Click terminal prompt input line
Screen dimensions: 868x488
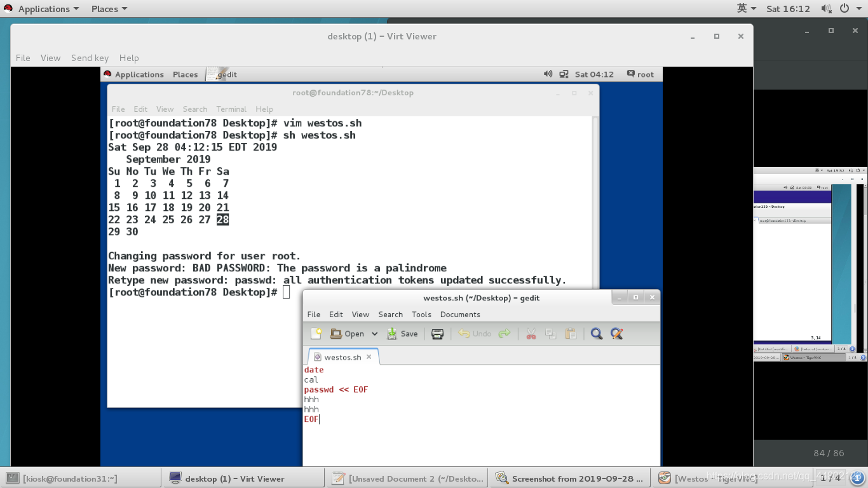point(199,292)
